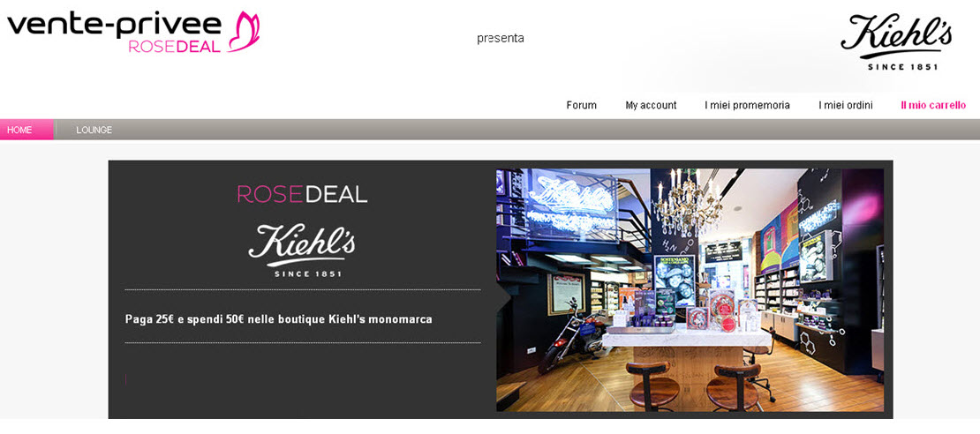The image size is (980, 434).
Task: Click the "Paga 25€ e spendi 50€" offer text
Action: tap(279, 319)
